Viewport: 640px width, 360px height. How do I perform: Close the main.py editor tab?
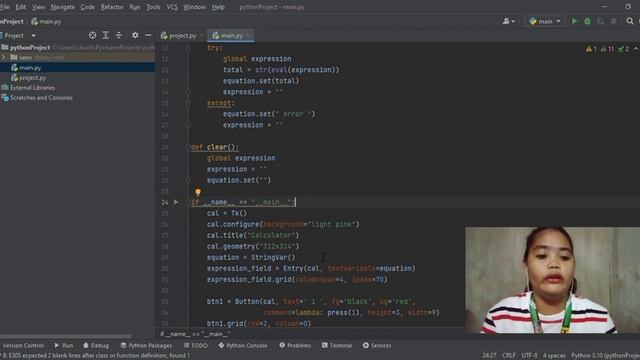[249, 36]
